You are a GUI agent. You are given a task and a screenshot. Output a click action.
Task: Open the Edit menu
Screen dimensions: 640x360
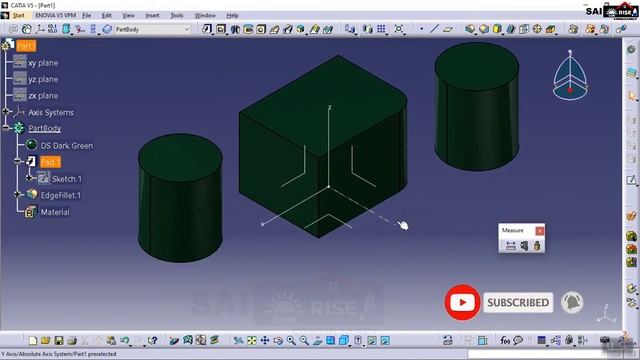107,16
